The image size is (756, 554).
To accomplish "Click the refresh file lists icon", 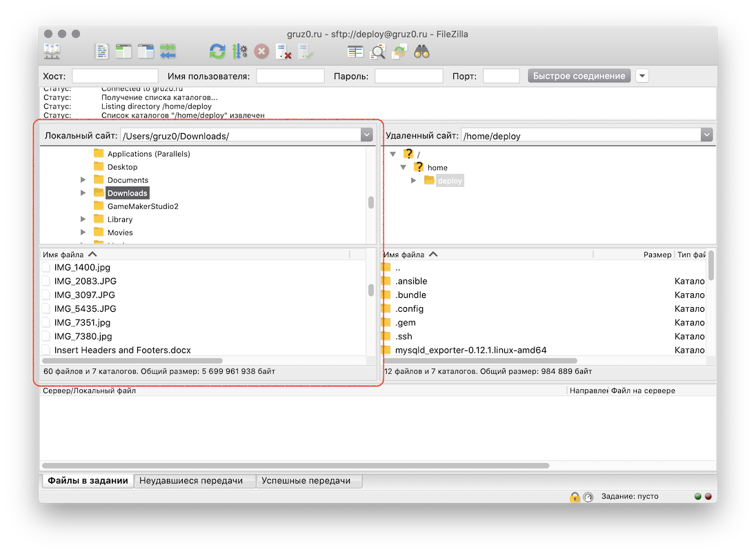I will point(217,51).
